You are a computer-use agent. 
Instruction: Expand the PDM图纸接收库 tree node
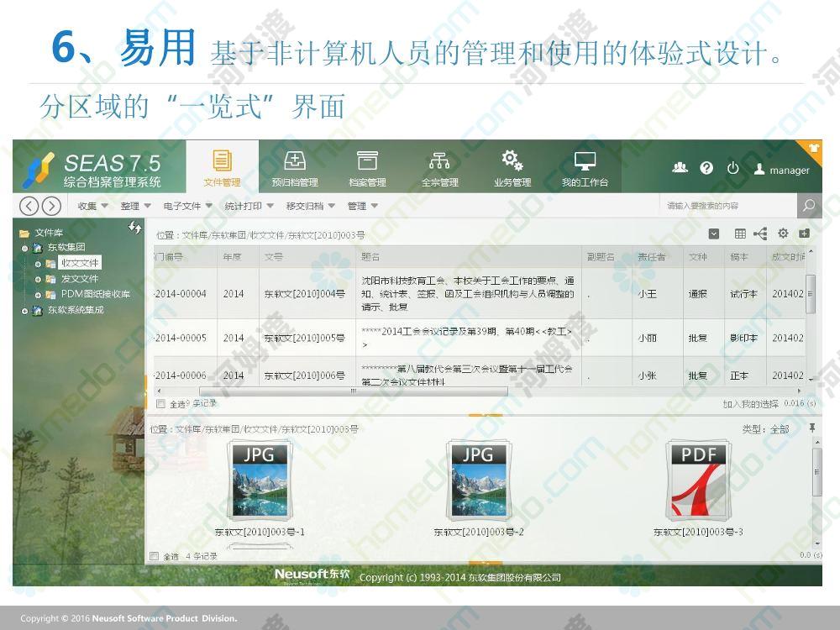point(38,295)
